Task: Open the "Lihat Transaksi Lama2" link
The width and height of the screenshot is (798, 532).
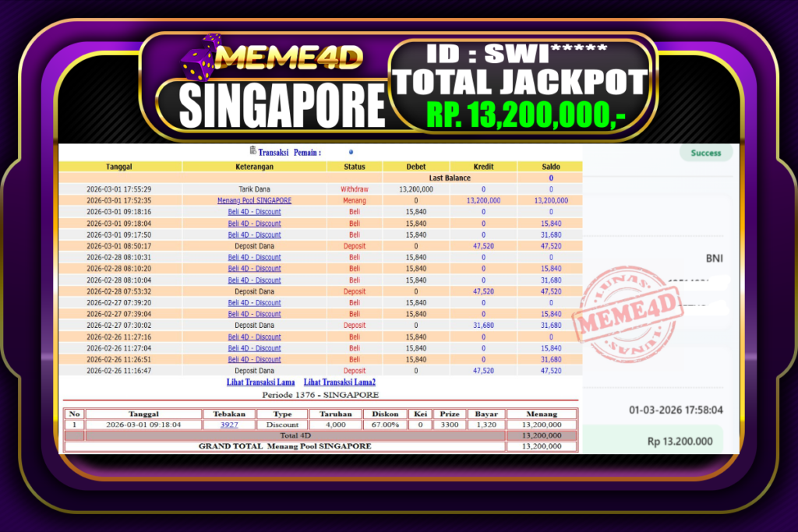Action: [339, 382]
